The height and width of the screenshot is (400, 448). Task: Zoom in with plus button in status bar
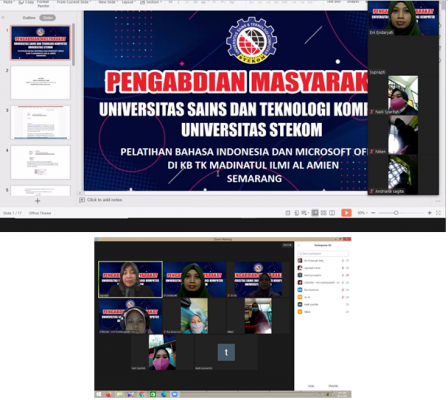(429, 213)
